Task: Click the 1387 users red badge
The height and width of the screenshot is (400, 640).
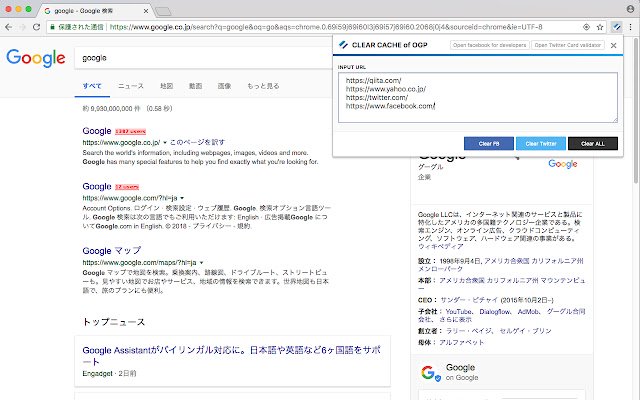Action: [131, 131]
